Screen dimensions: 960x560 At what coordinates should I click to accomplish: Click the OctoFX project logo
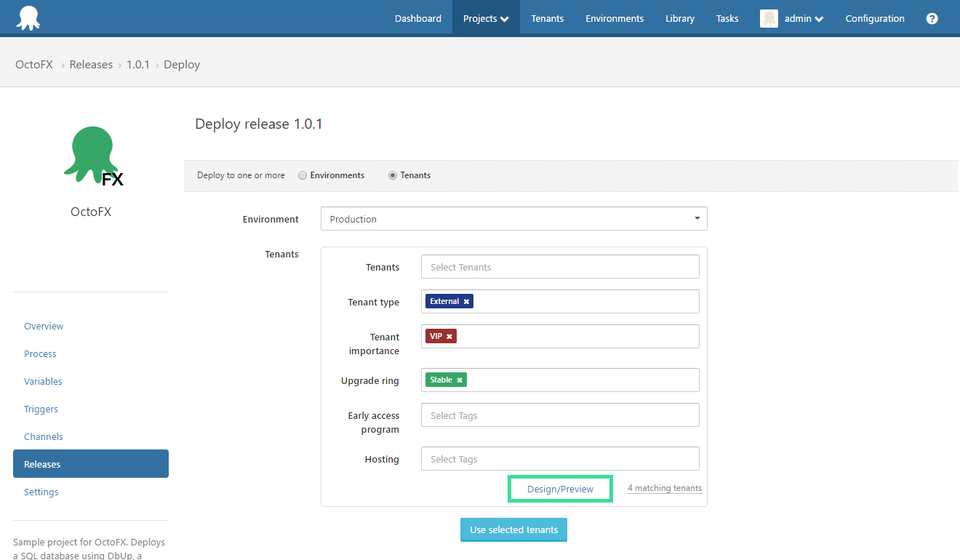pyautogui.click(x=91, y=154)
